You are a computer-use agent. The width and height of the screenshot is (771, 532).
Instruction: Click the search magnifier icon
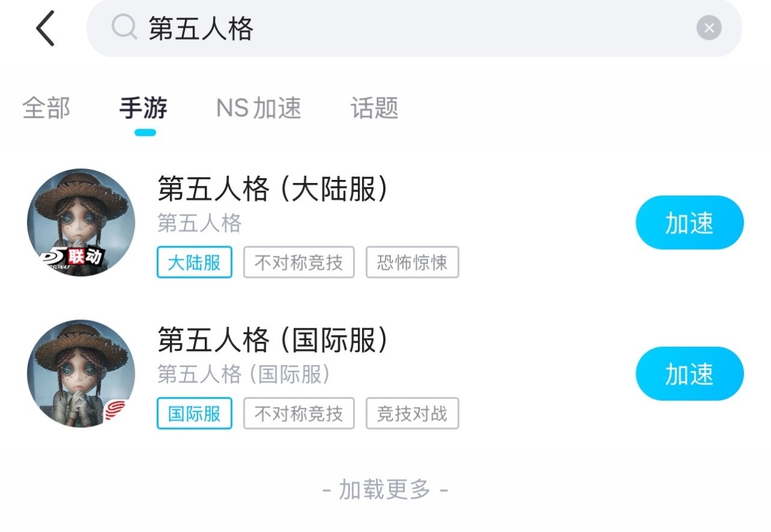124,28
